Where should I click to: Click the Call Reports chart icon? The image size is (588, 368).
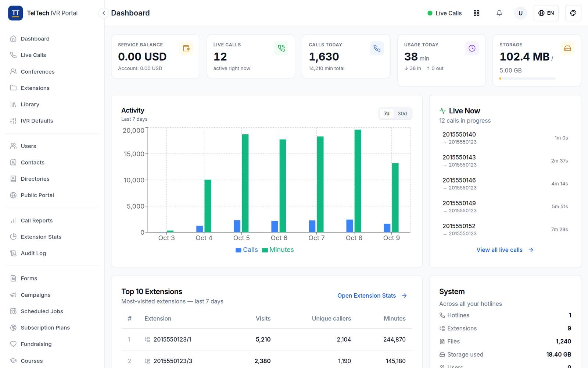point(13,220)
